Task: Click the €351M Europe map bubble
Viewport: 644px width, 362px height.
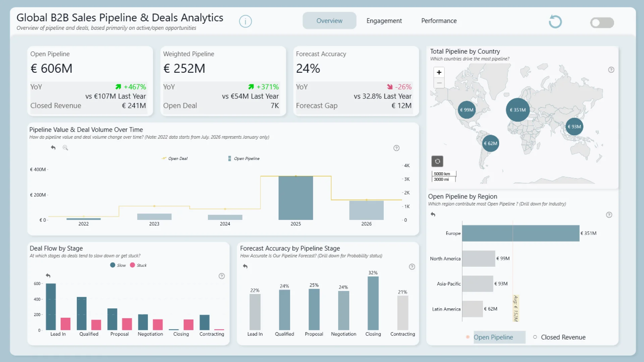Action: pyautogui.click(x=518, y=110)
